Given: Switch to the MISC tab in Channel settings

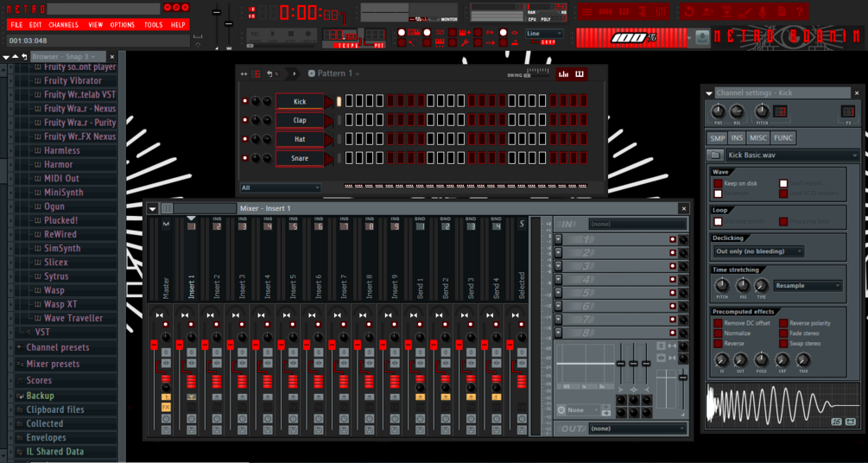Looking at the screenshot, I should click(x=757, y=138).
